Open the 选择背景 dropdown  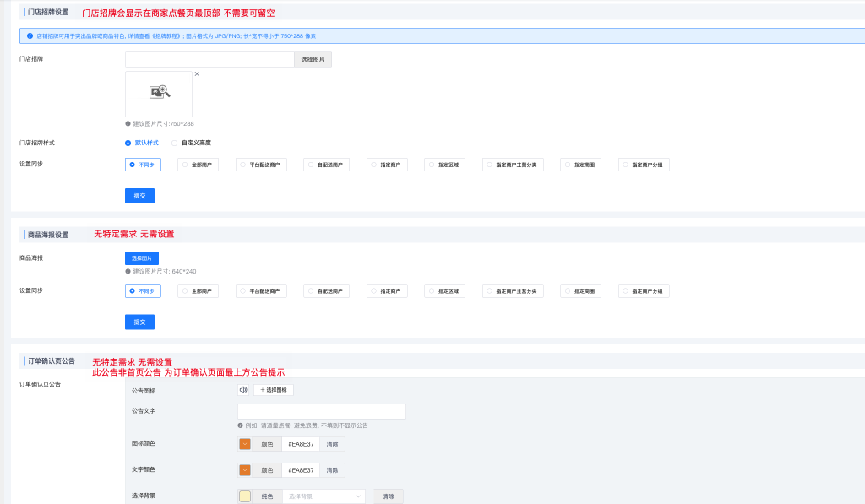pos(324,496)
